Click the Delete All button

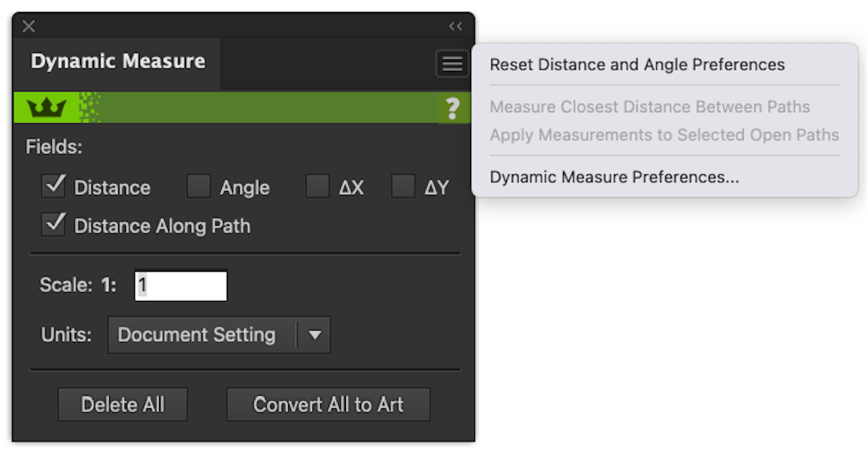(122, 404)
